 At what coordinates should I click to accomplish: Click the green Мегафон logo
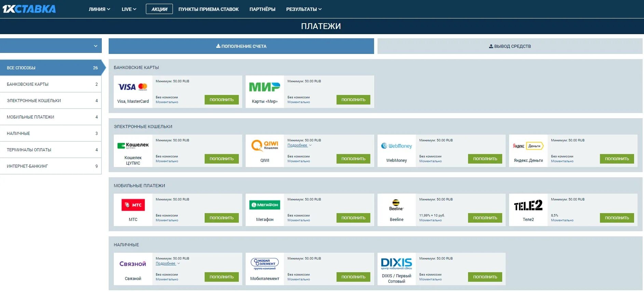264,205
